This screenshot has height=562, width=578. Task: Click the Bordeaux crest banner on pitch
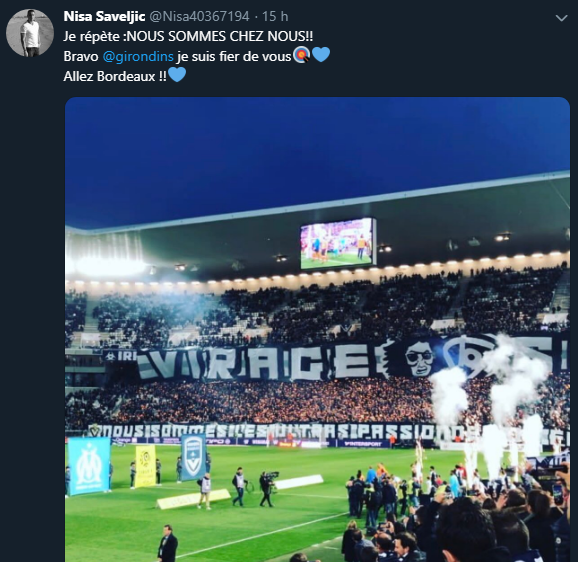[193, 458]
